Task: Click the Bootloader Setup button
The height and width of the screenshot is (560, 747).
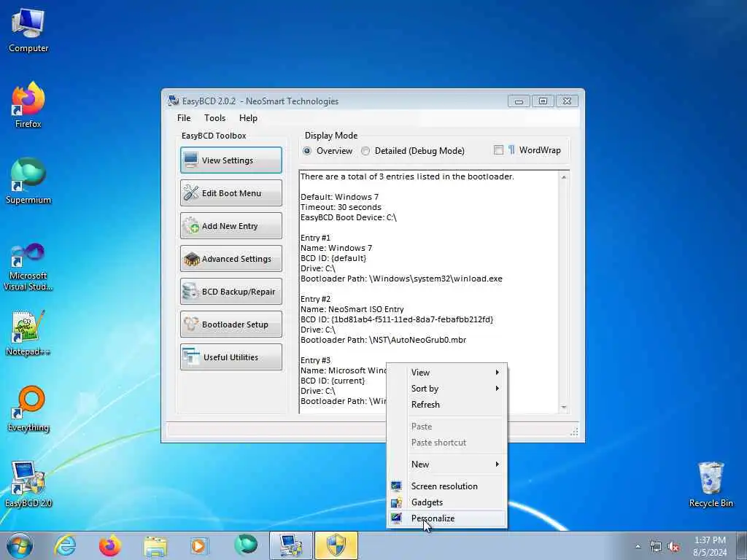Action: (231, 324)
